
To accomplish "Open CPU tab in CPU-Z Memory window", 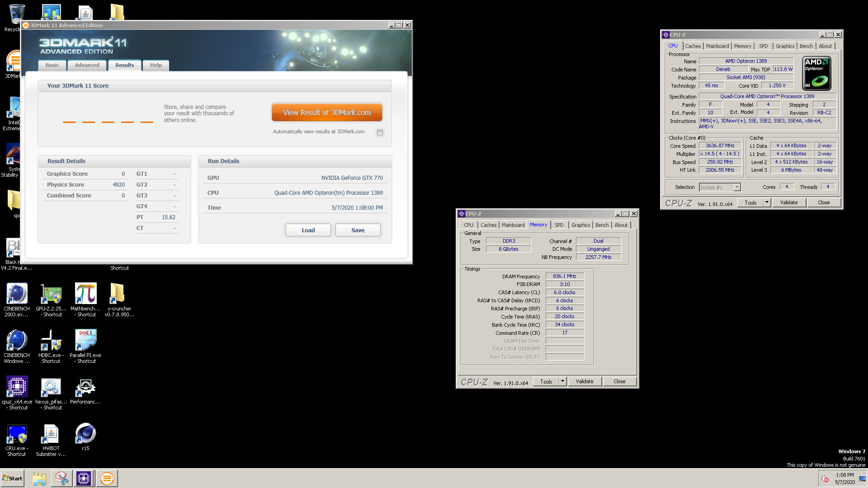I will [x=469, y=225].
